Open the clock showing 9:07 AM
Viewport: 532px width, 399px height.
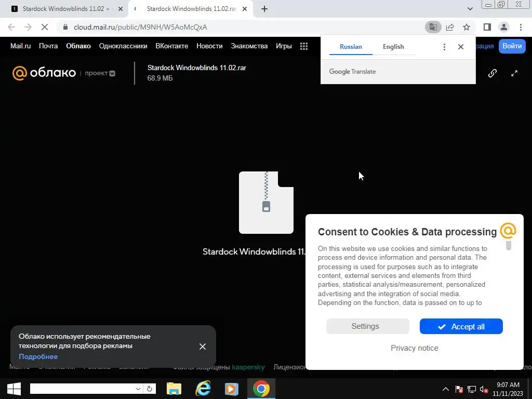point(508,389)
